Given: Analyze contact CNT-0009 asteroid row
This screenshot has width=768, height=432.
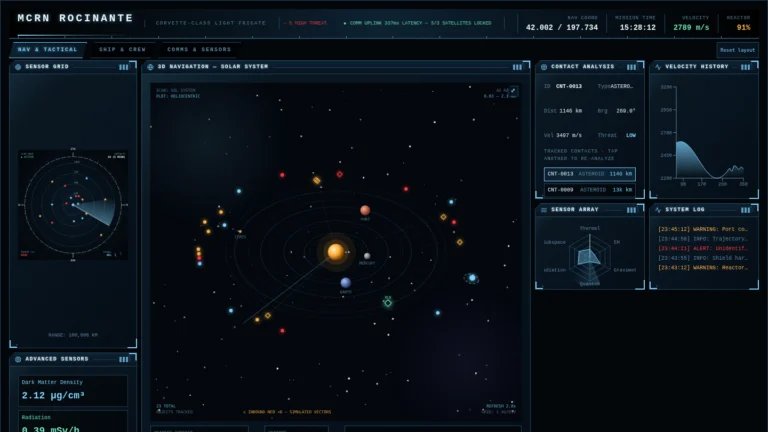Looking at the screenshot, I should 590,190.
